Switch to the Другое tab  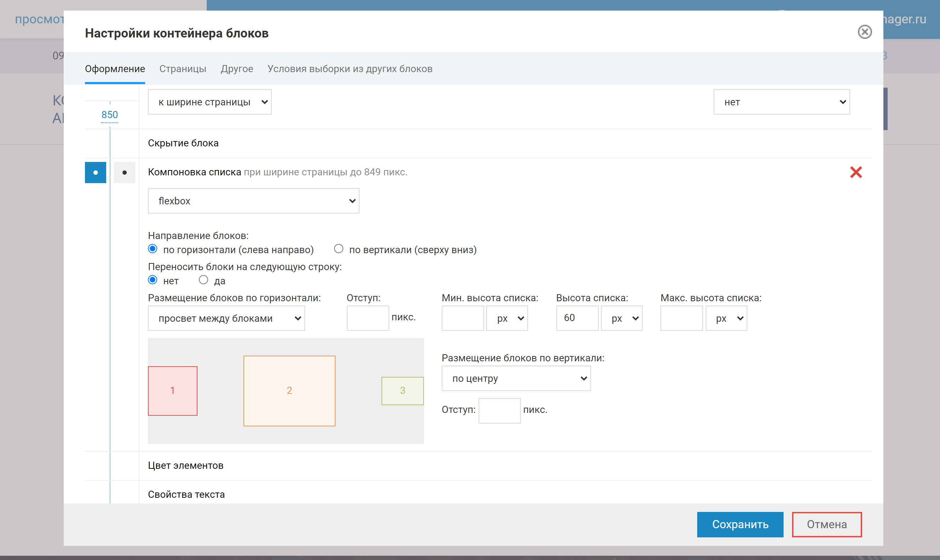(x=237, y=69)
